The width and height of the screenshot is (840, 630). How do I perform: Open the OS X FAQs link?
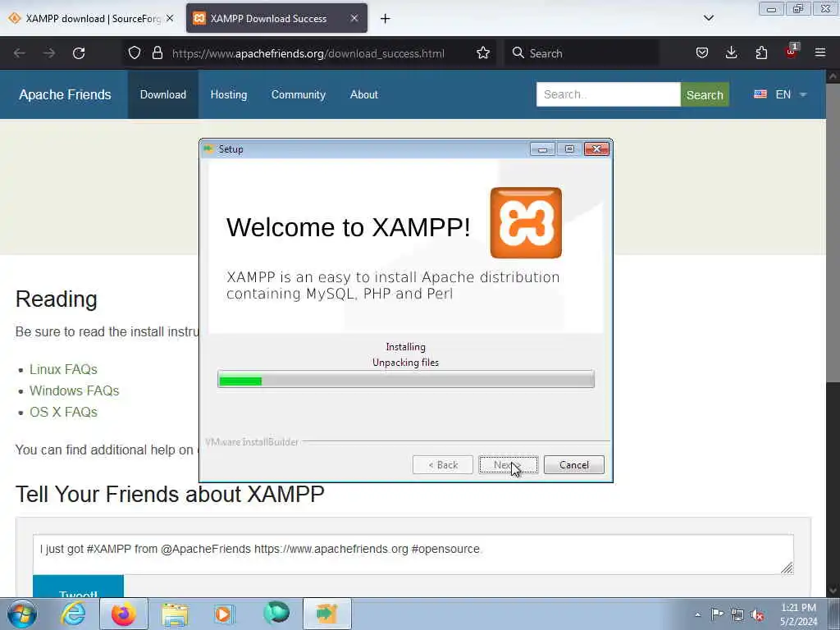[63, 412]
